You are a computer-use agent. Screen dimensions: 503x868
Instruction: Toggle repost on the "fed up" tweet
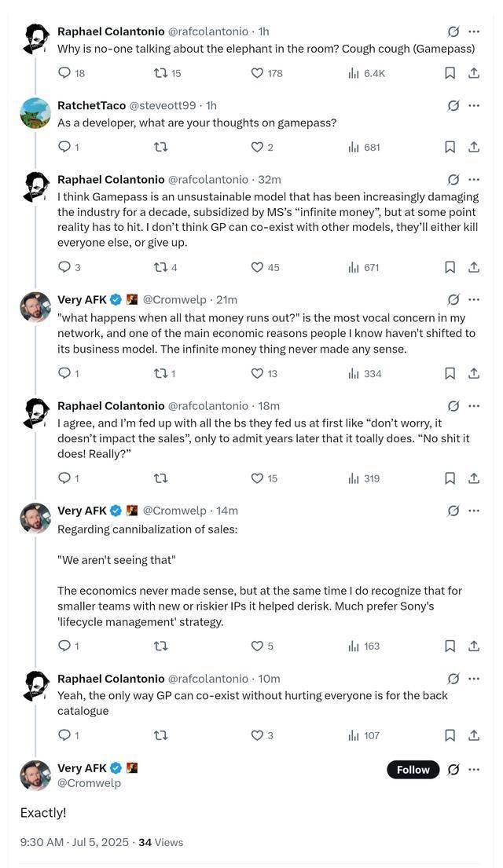pyautogui.click(x=160, y=478)
